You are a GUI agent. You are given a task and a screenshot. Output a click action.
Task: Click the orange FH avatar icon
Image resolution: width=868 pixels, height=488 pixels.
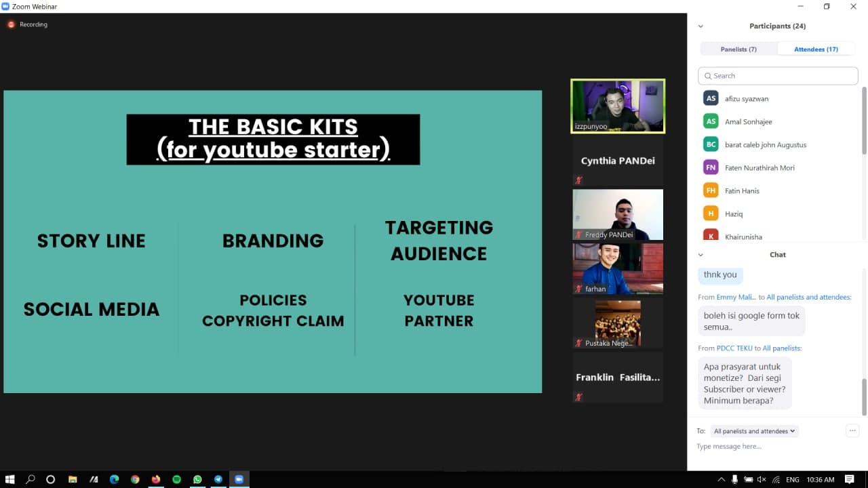click(711, 190)
